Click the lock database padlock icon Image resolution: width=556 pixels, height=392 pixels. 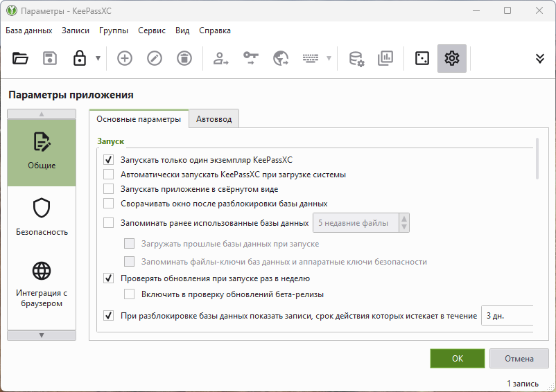79,59
